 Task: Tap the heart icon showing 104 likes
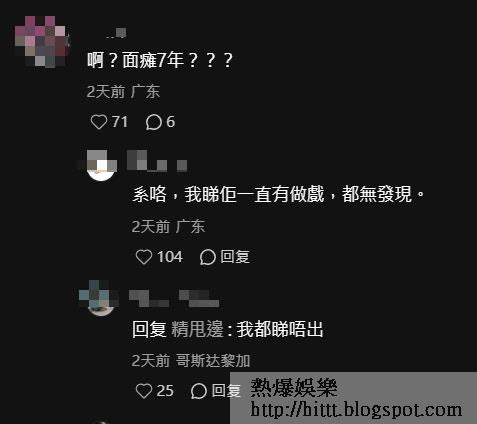[x=144, y=257]
